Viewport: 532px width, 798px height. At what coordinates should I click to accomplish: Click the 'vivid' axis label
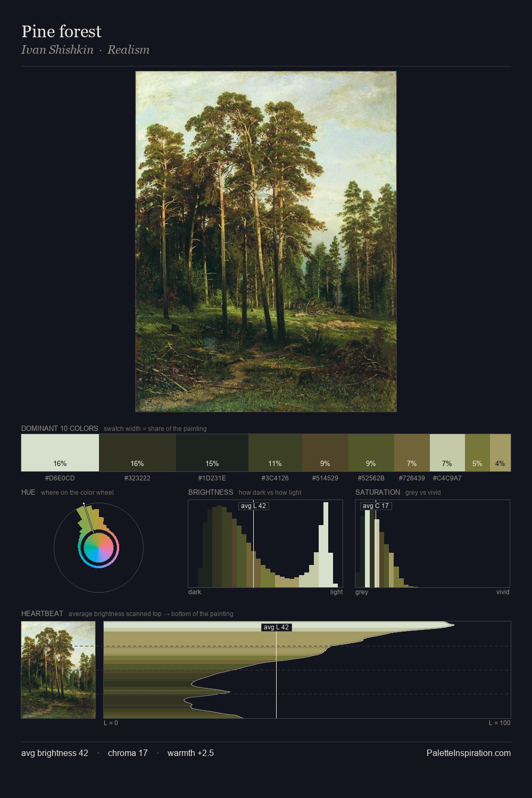(503, 592)
